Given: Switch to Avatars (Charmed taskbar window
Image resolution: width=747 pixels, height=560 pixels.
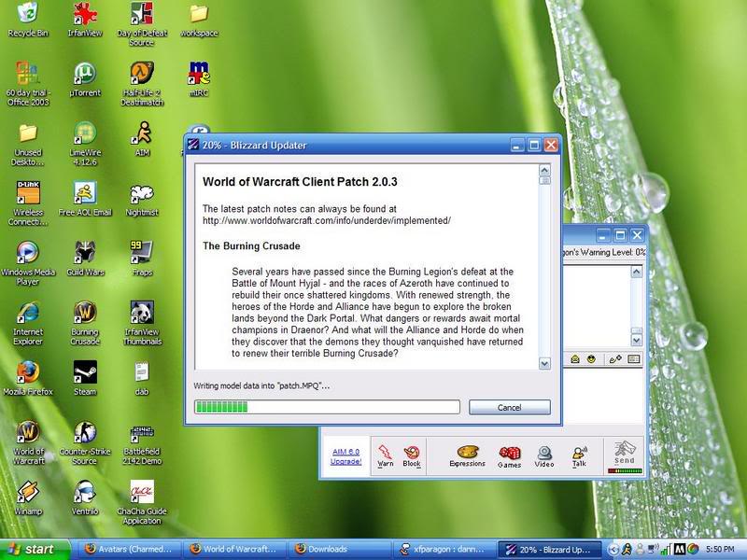Looking at the screenshot, I should click(x=127, y=549).
